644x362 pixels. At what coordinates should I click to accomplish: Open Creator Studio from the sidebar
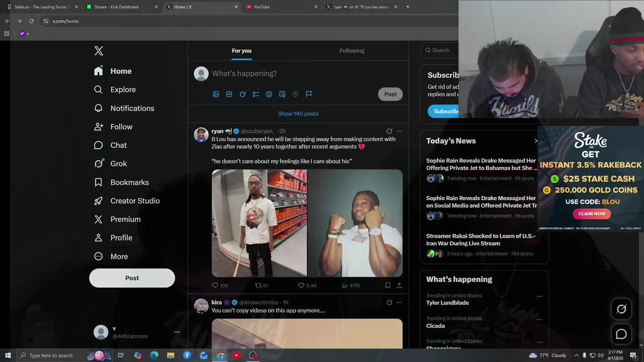click(127, 201)
